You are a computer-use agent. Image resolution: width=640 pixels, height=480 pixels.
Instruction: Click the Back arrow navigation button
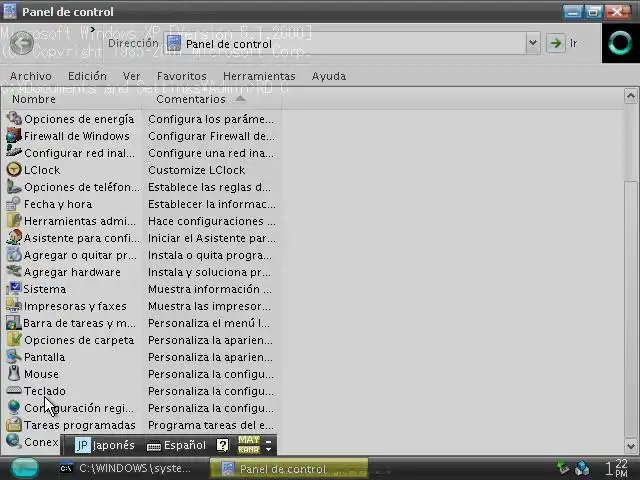(22, 42)
